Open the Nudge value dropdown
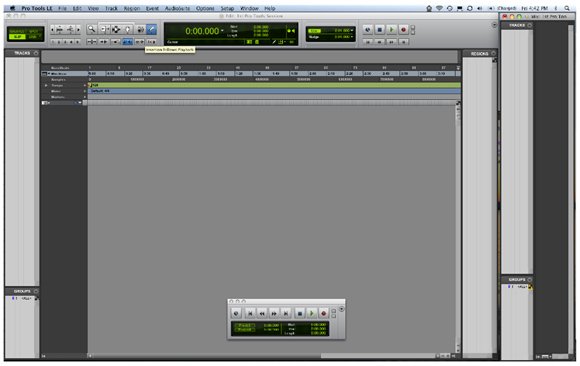The image size is (580, 366). [351, 37]
